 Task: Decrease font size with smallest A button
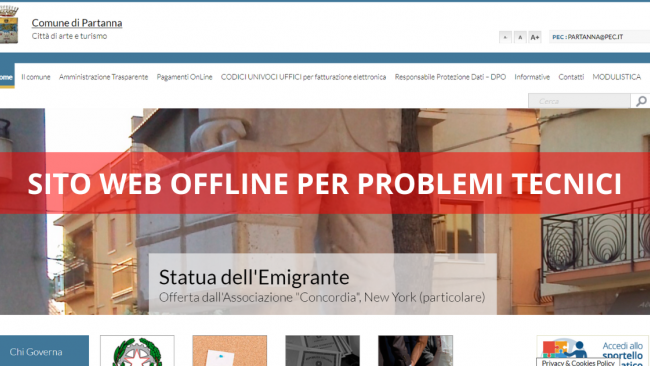point(505,37)
